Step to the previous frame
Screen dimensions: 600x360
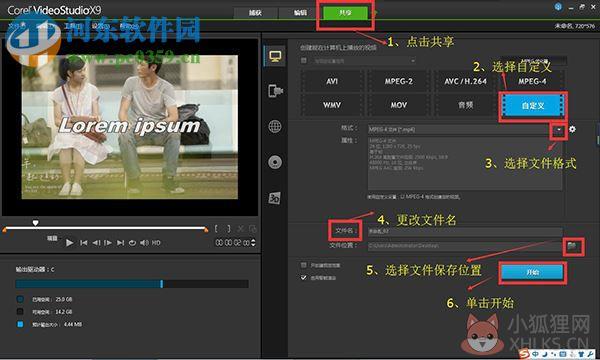[x=96, y=243]
